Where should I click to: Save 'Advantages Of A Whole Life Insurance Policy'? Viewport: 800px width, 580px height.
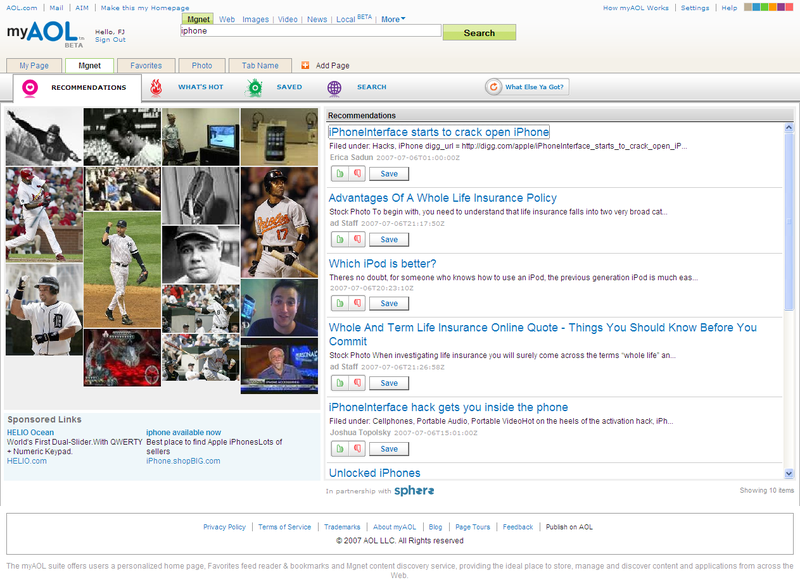(389, 239)
